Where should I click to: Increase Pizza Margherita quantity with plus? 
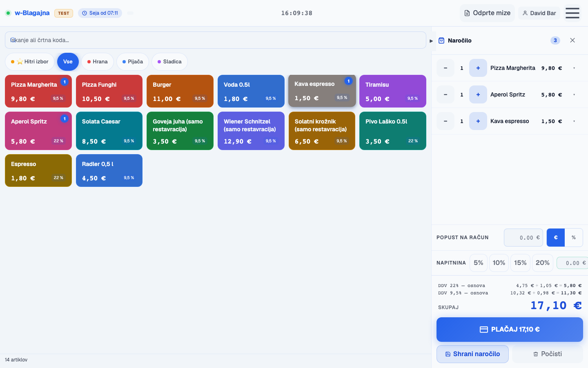pos(478,68)
